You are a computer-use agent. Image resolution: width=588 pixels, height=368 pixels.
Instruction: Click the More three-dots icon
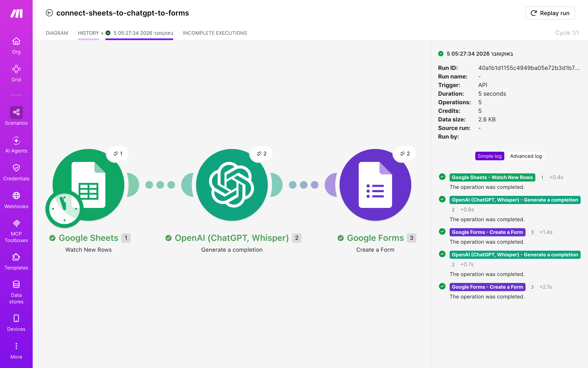pos(16,346)
